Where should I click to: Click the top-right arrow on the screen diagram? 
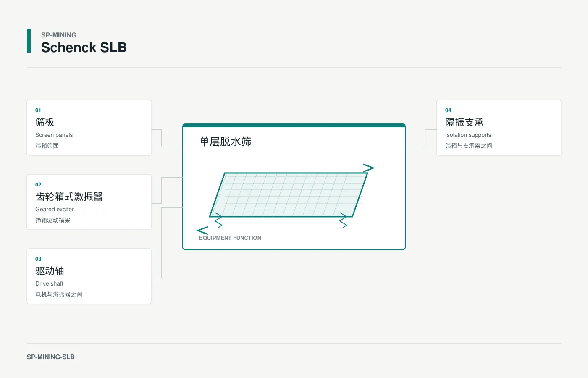click(369, 168)
